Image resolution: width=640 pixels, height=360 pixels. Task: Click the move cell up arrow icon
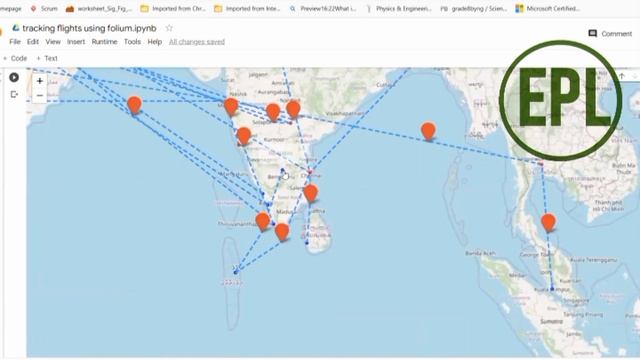click(x=622, y=76)
